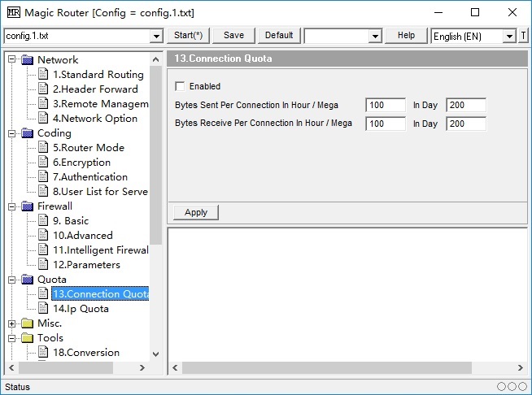Collapse the Network tree node
The width and height of the screenshot is (532, 395).
pos(12,59)
